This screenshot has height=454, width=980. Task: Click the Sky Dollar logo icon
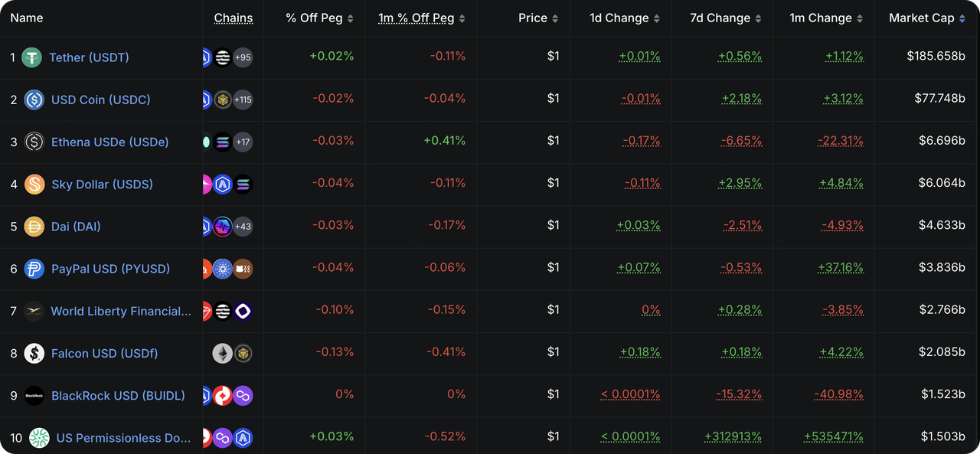[34, 185]
